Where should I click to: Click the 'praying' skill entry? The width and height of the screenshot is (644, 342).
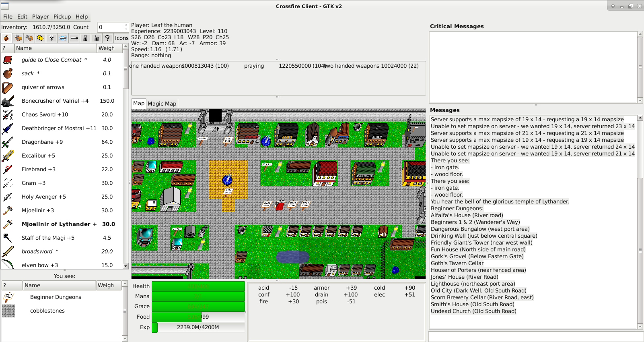coord(254,66)
